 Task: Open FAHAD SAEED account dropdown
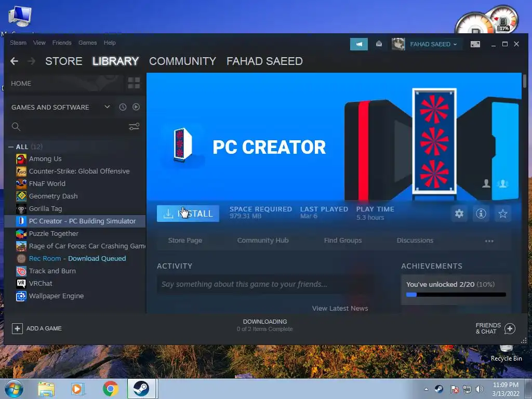433,44
